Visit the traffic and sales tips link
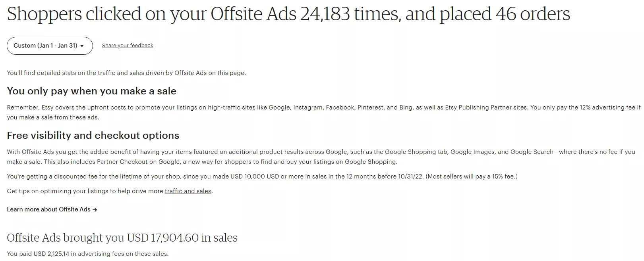The image size is (644, 261). 188,191
